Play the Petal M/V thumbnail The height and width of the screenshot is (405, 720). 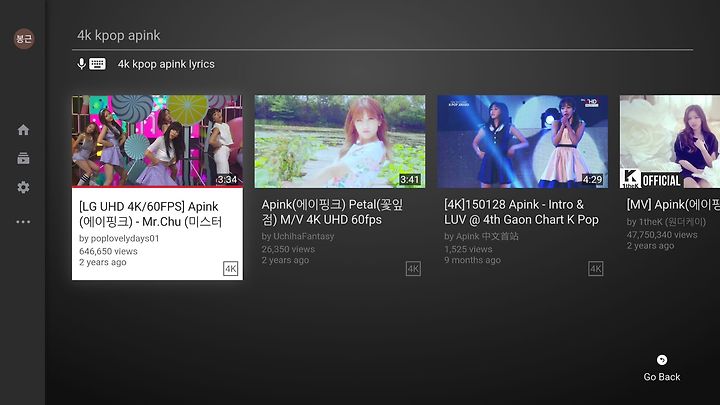(x=340, y=141)
